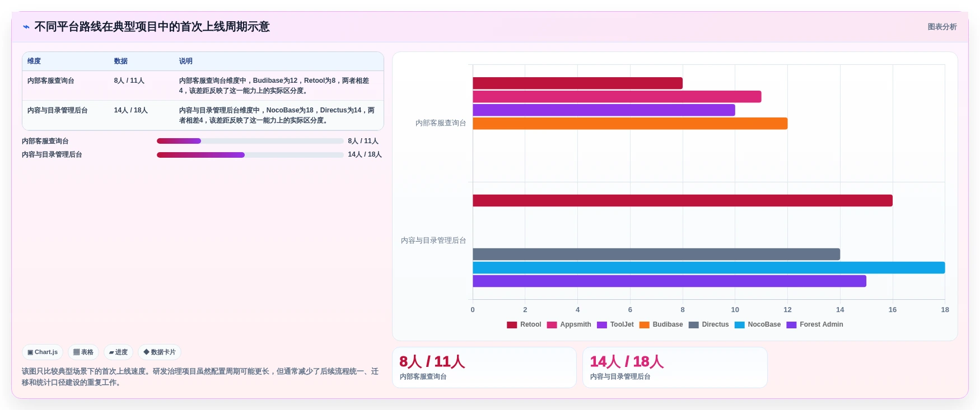Click the 内容与目录管理后台 progress bar

click(x=250, y=155)
